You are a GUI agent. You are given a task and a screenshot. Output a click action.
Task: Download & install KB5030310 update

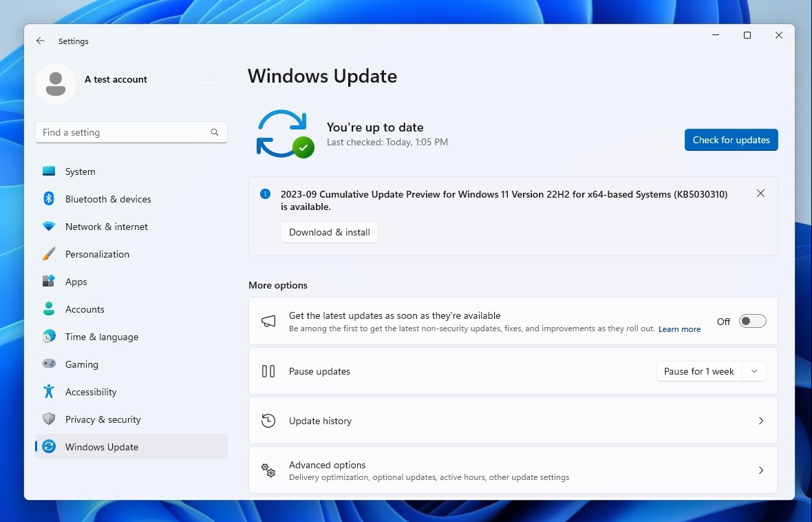point(329,232)
